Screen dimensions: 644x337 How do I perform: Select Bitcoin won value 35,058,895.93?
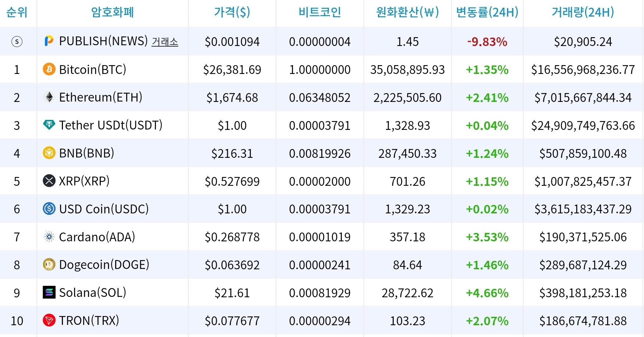pos(407,70)
